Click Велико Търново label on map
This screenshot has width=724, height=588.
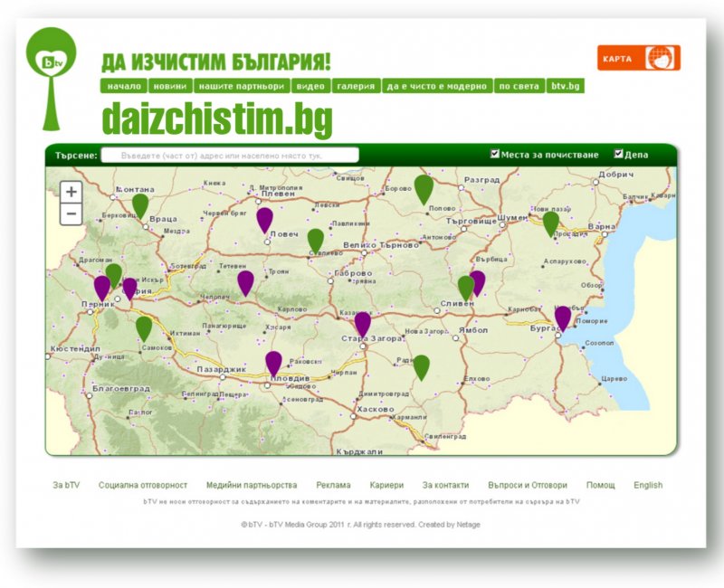(x=381, y=244)
